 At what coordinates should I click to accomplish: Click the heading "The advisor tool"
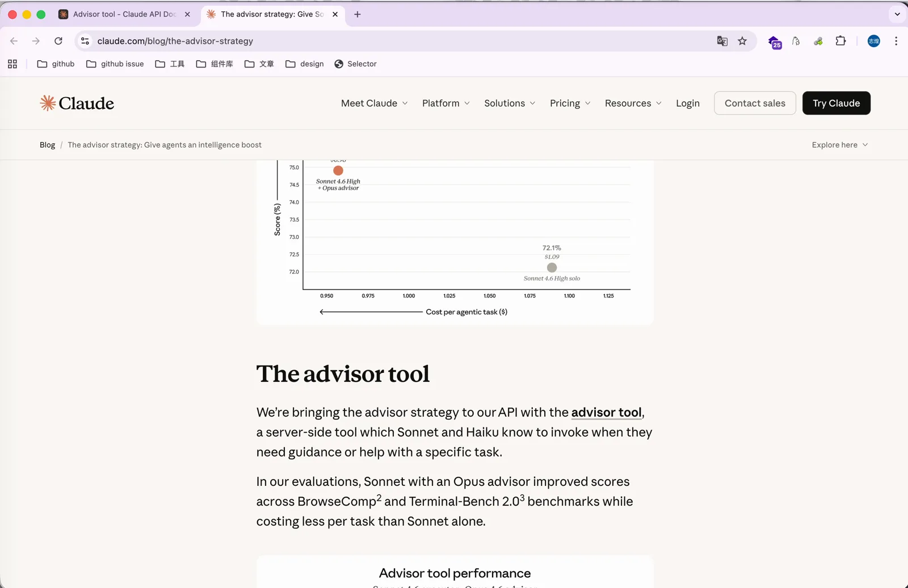pos(343,374)
